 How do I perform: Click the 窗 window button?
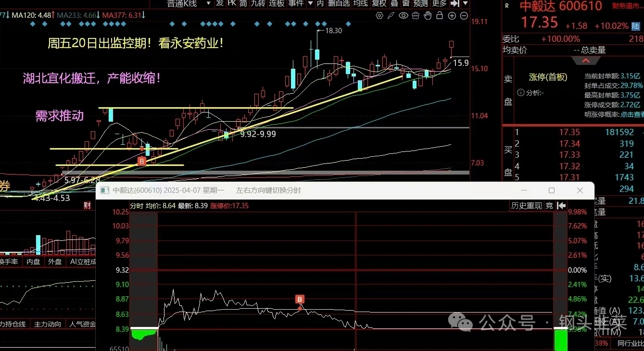point(405,3)
